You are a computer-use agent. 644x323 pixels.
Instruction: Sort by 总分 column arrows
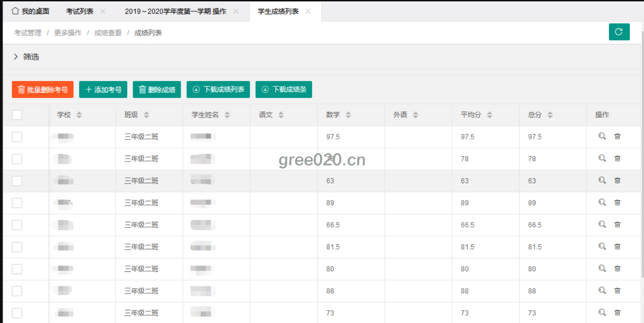click(x=550, y=115)
